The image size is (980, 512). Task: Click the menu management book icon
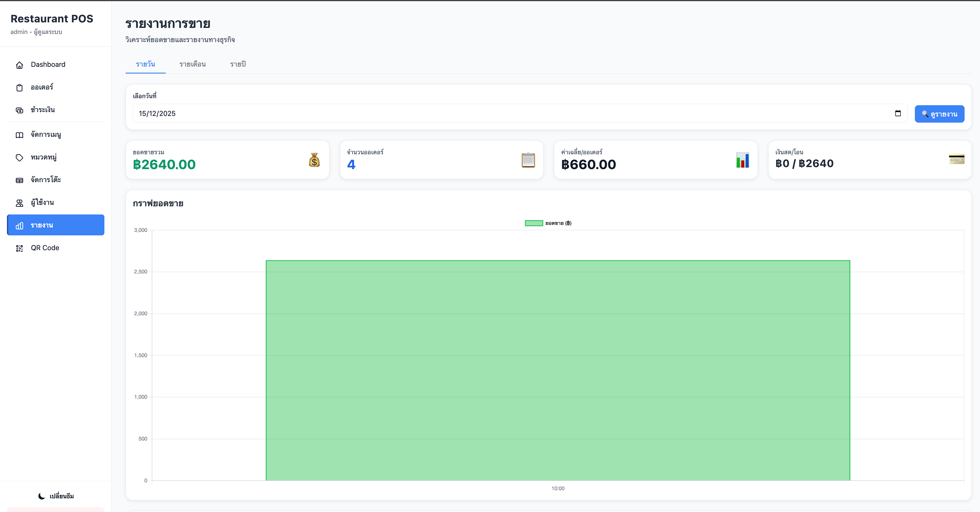tap(19, 135)
